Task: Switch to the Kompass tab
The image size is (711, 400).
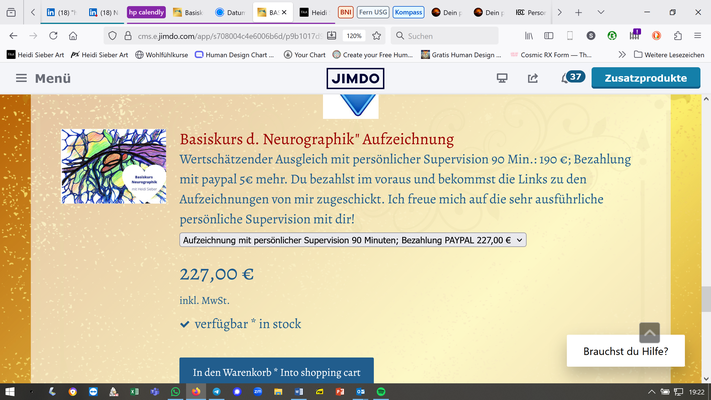Action: 408,12
